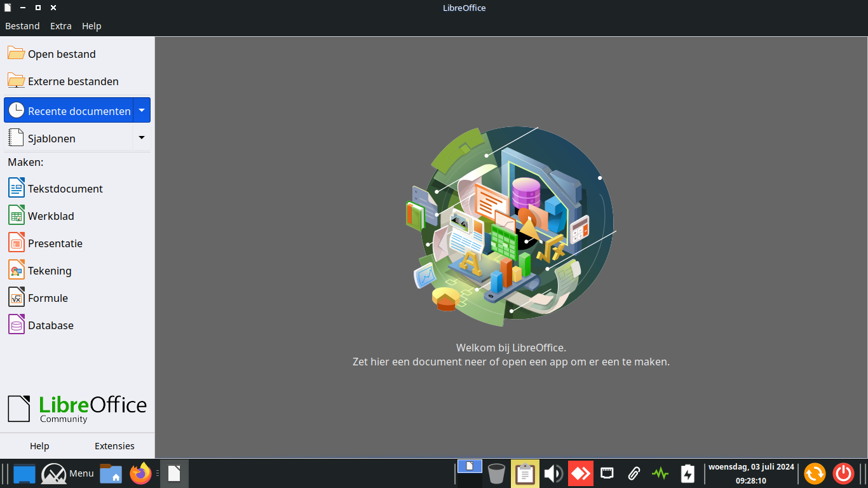The width and height of the screenshot is (868, 488).
Task: Click the Help button at sidebar bottom
Action: point(39,446)
